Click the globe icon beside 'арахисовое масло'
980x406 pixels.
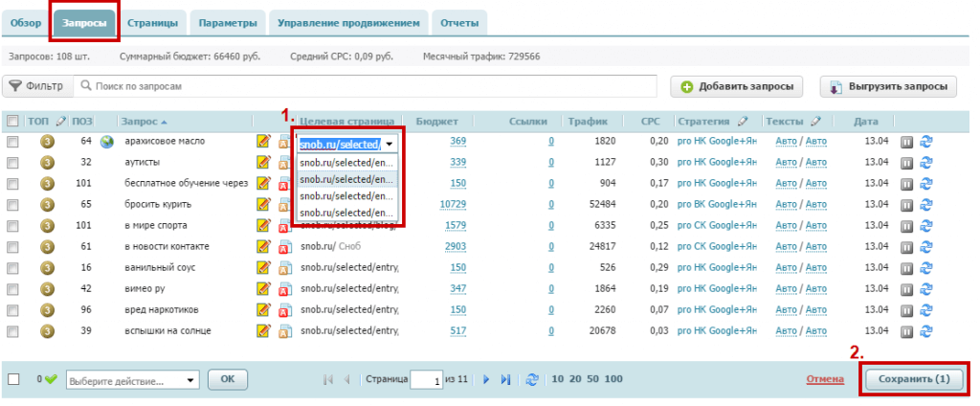[x=107, y=142]
